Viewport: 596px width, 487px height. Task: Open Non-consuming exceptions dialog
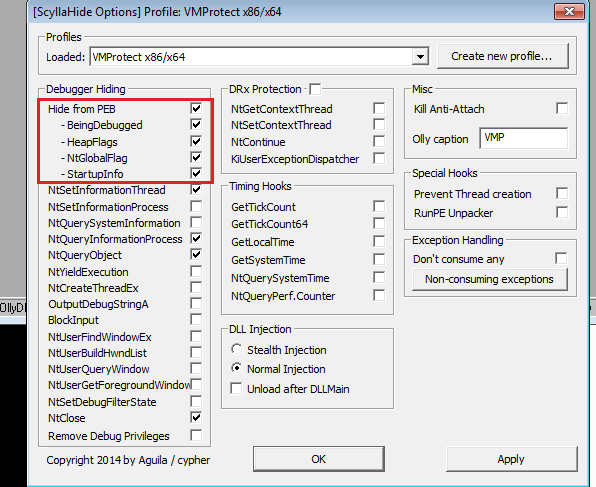pos(490,279)
